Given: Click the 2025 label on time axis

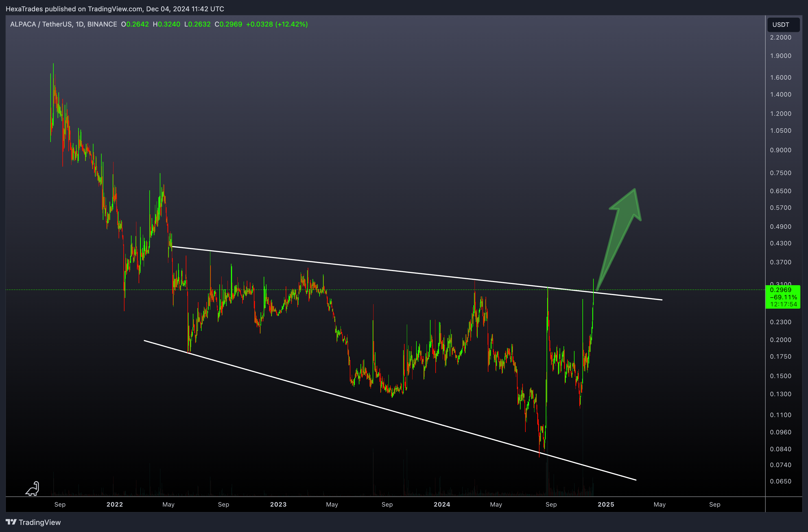Looking at the screenshot, I should coord(606,505).
